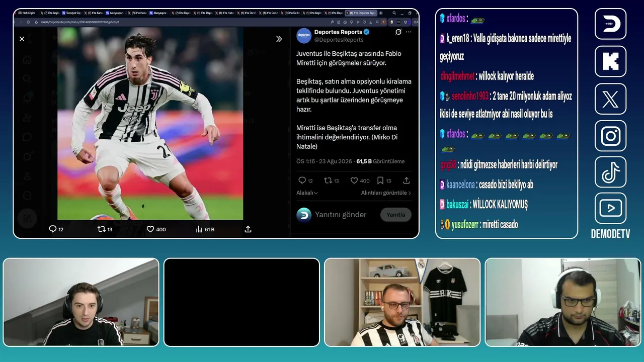Viewport: 644px width, 362px height.
Task: Switch to the Trendyol Süper browser tab
Action: coord(71,13)
